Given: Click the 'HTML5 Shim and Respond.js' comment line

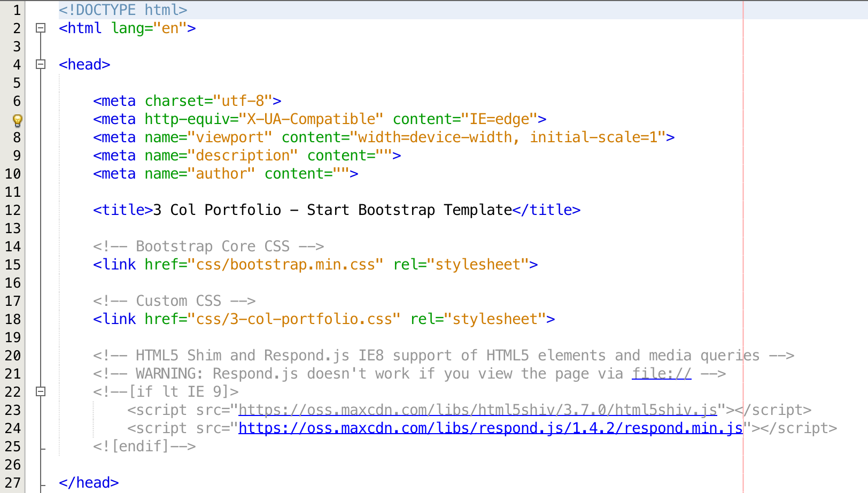Looking at the screenshot, I should 444,355.
